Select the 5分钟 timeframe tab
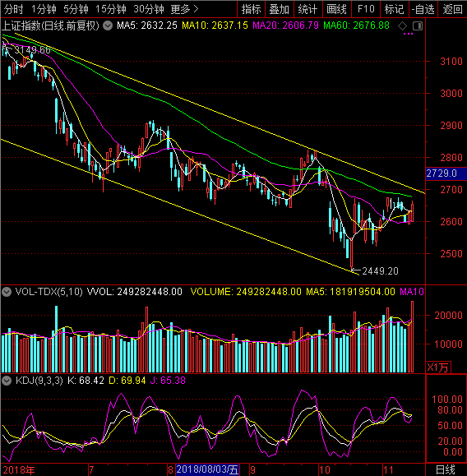467x476 pixels. 76,9
